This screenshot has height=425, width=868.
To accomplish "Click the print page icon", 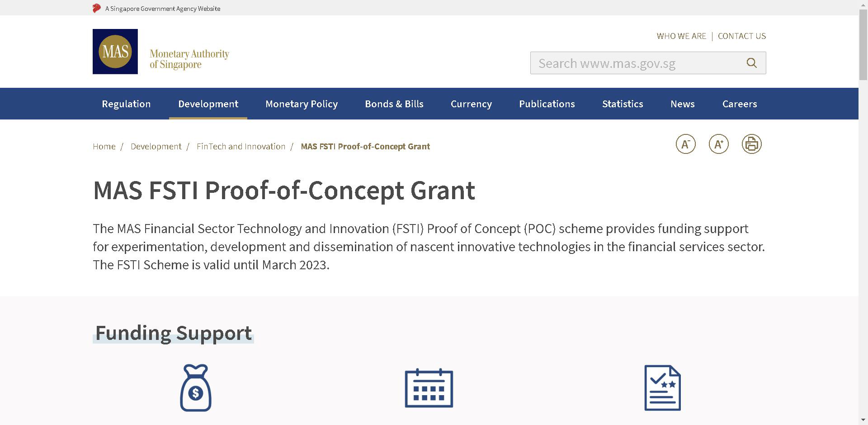I will click(751, 144).
